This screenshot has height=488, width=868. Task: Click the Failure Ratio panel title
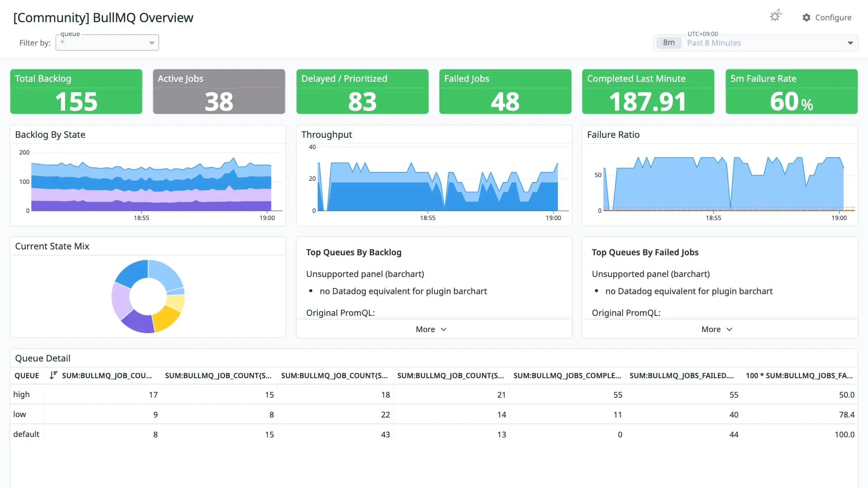613,135
